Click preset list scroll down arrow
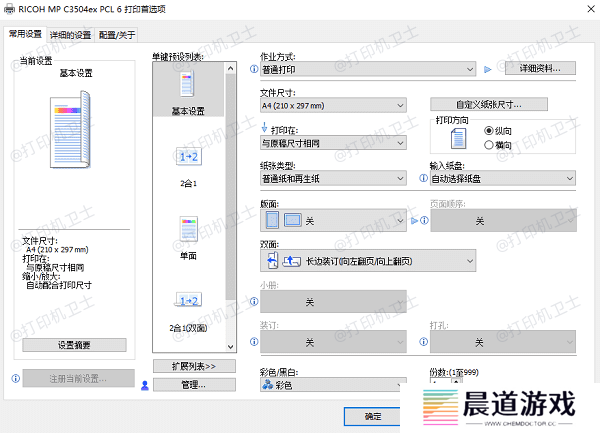 coord(230,347)
